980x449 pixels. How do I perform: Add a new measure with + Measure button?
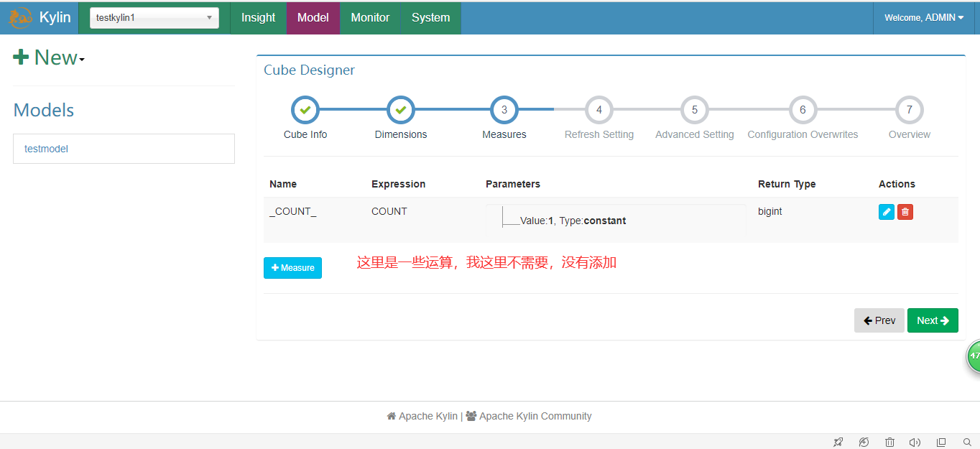[292, 268]
